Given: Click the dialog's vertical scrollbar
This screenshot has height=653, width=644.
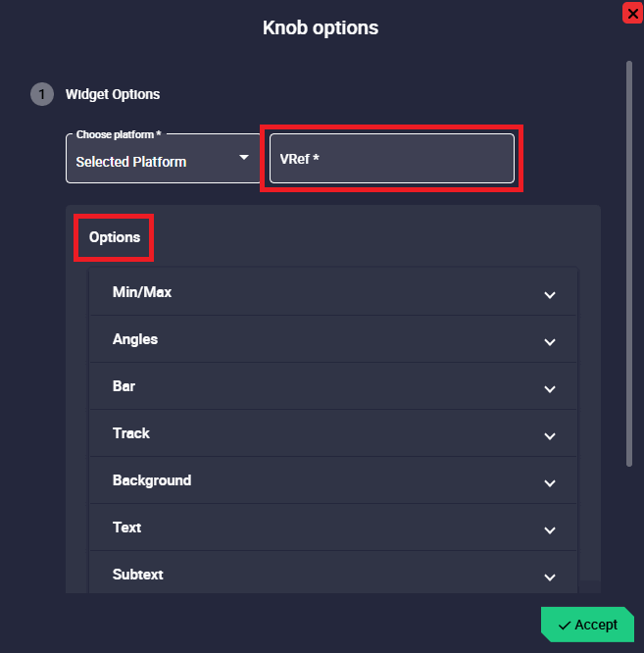Looking at the screenshot, I should pos(629,265).
